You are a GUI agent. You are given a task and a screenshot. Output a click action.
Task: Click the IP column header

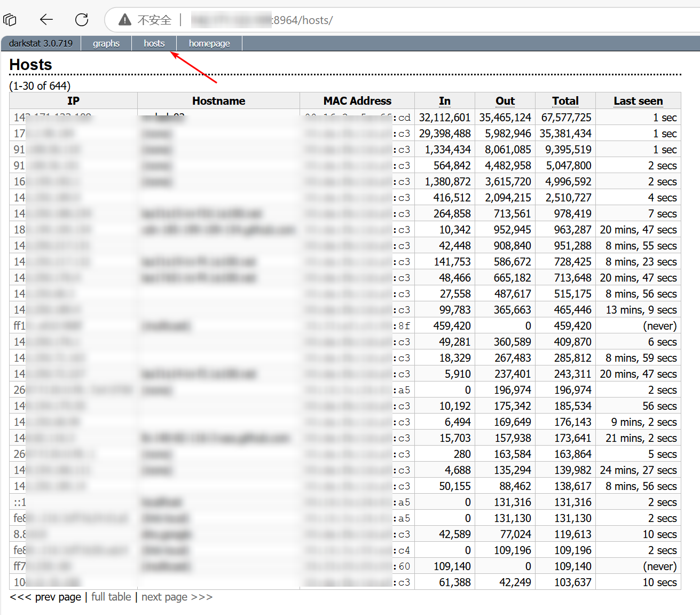pos(73,101)
